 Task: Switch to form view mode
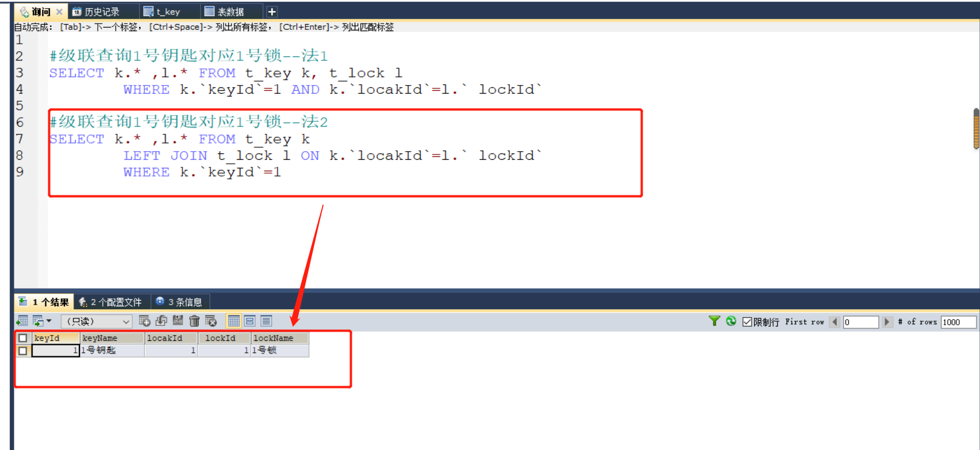[249, 321]
